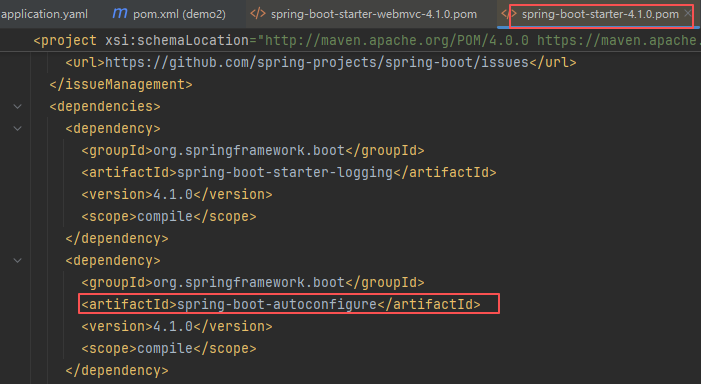This screenshot has width=701, height=384.
Task: Click scope compile under starter-logging
Action: pos(169,216)
